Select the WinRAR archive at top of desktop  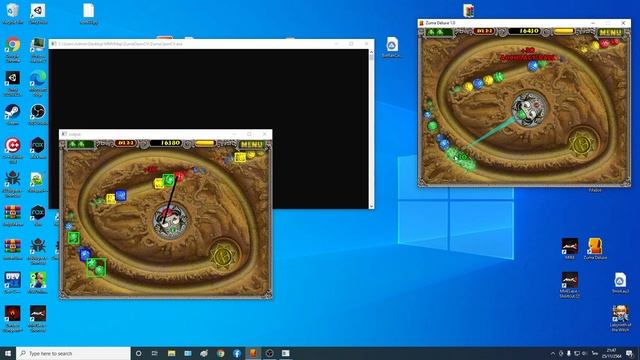pos(469,11)
